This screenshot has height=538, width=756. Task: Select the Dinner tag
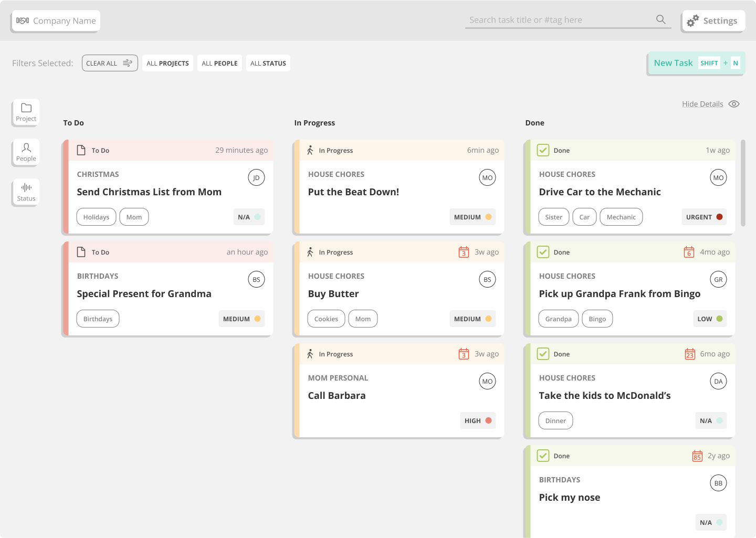tap(555, 420)
